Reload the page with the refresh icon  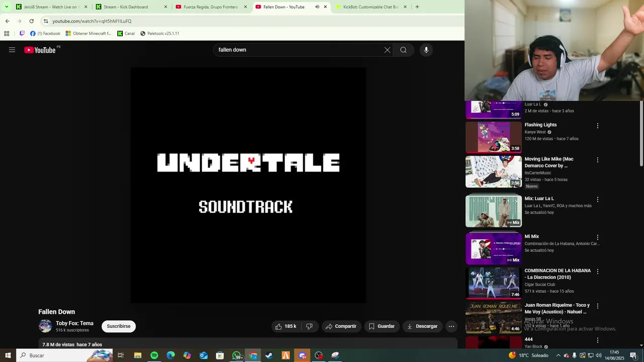[31, 21]
